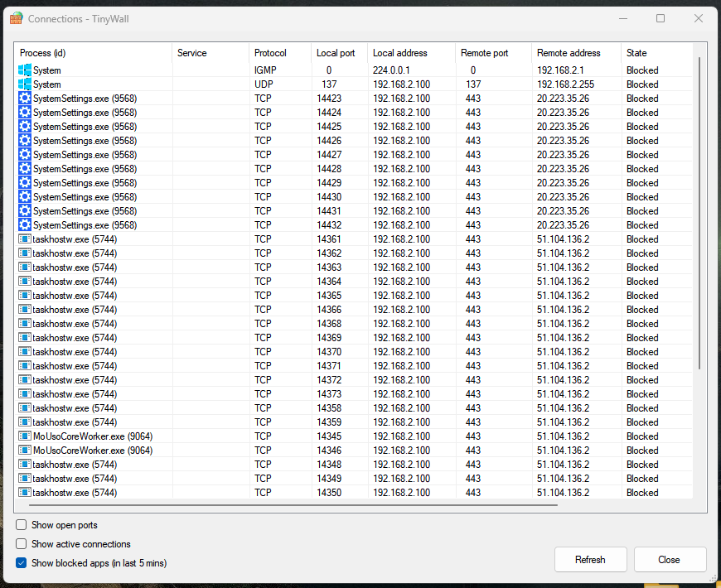This screenshot has width=721, height=588.
Task: Click the gear icon of SystemSettings.exe on port 14430
Action: pyautogui.click(x=25, y=196)
